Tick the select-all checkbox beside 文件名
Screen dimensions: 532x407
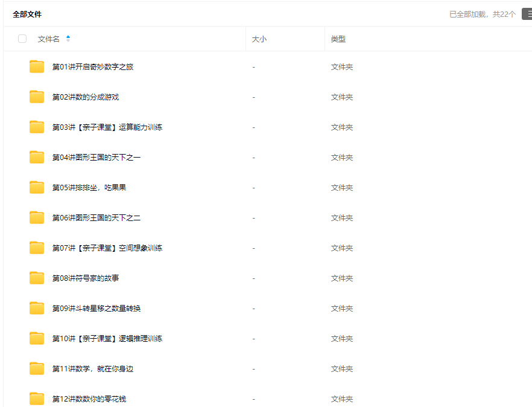point(22,39)
